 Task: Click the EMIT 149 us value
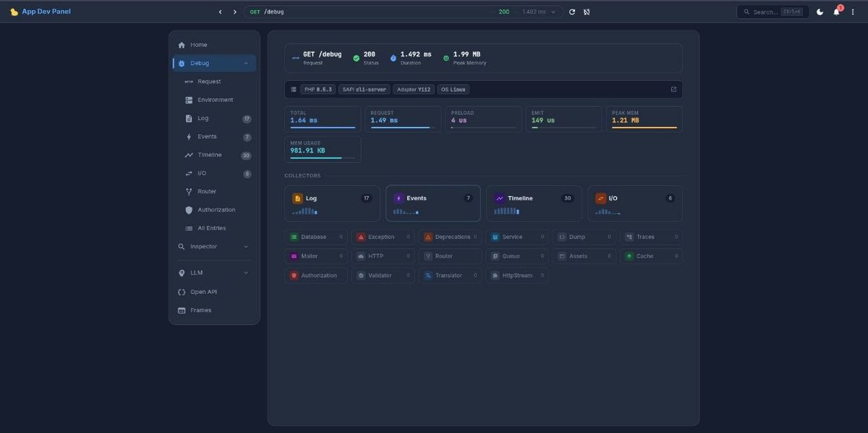click(543, 120)
